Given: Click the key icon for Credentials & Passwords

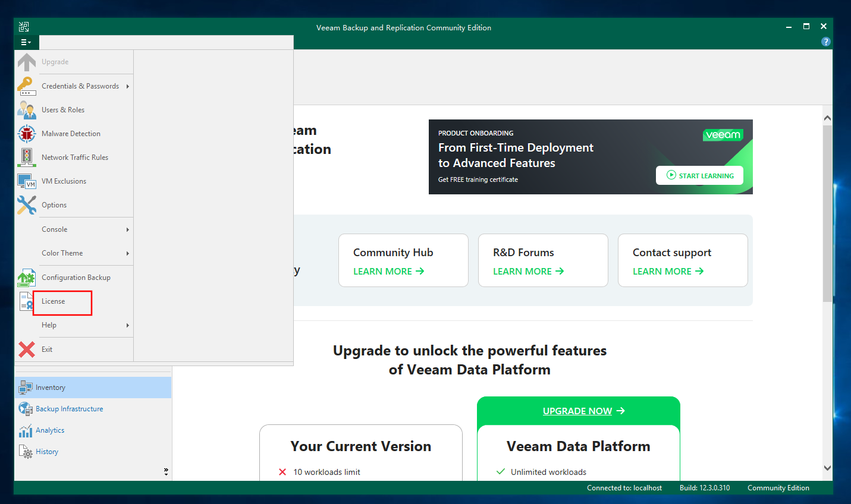Looking at the screenshot, I should click(27, 86).
